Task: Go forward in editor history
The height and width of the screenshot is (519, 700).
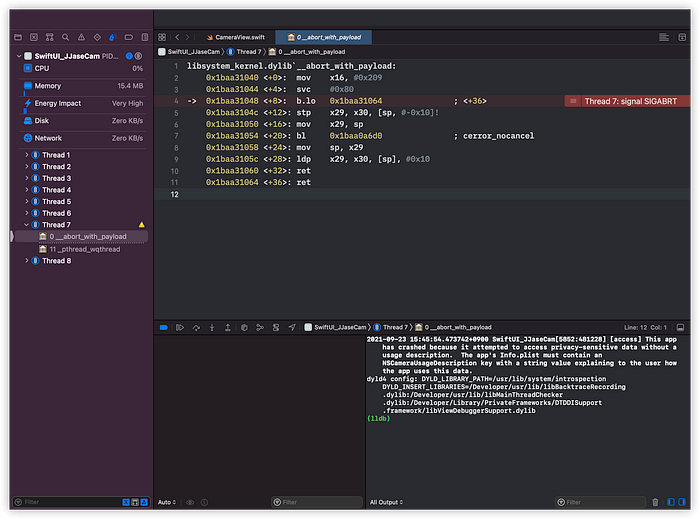Action: point(188,37)
